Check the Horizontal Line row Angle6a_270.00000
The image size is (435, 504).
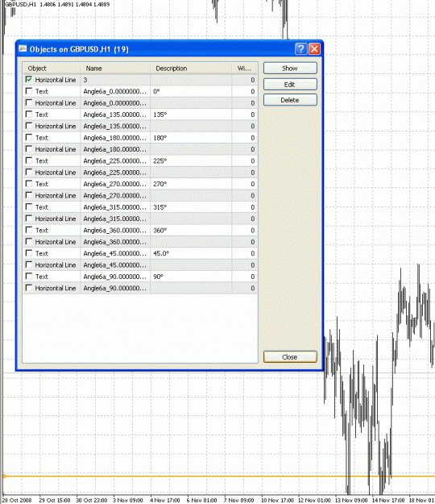click(29, 195)
